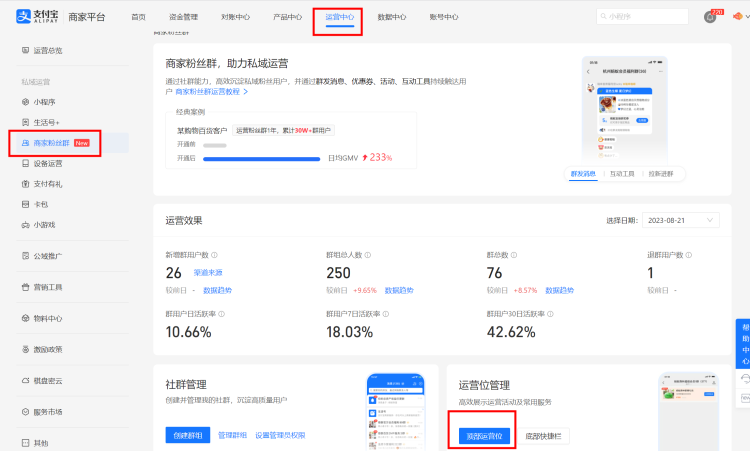Switch to the 互动工具 preview tab
This screenshot has width=750, height=451.
[x=622, y=174]
